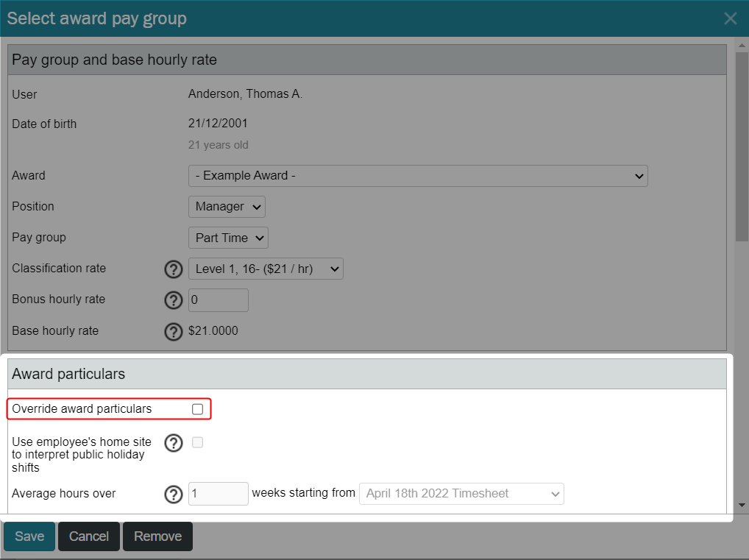Click the '21 years old' text
The height and width of the screenshot is (560, 749).
point(219,145)
